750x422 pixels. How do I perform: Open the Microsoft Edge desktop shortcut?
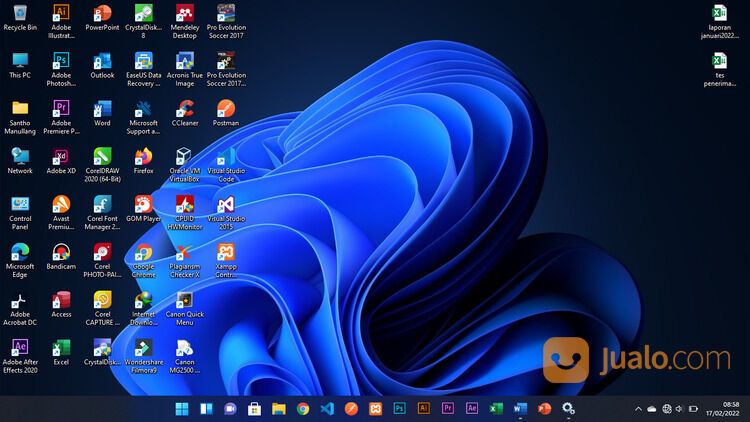tap(20, 261)
